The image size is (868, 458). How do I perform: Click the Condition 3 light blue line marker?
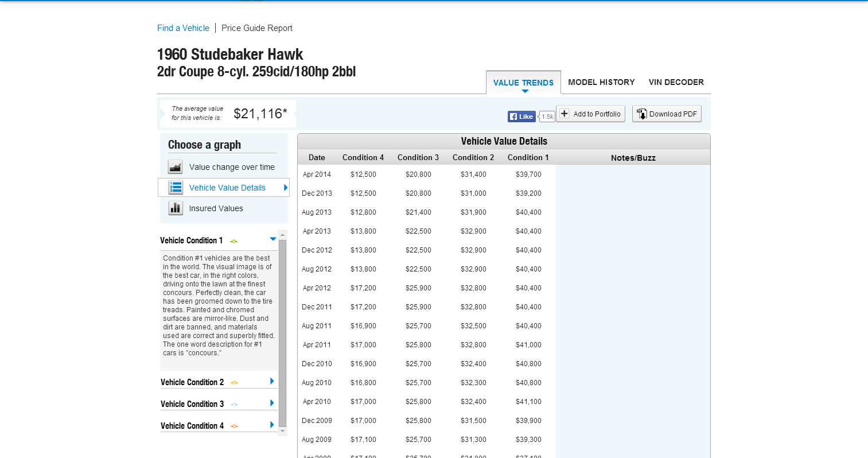(x=234, y=405)
